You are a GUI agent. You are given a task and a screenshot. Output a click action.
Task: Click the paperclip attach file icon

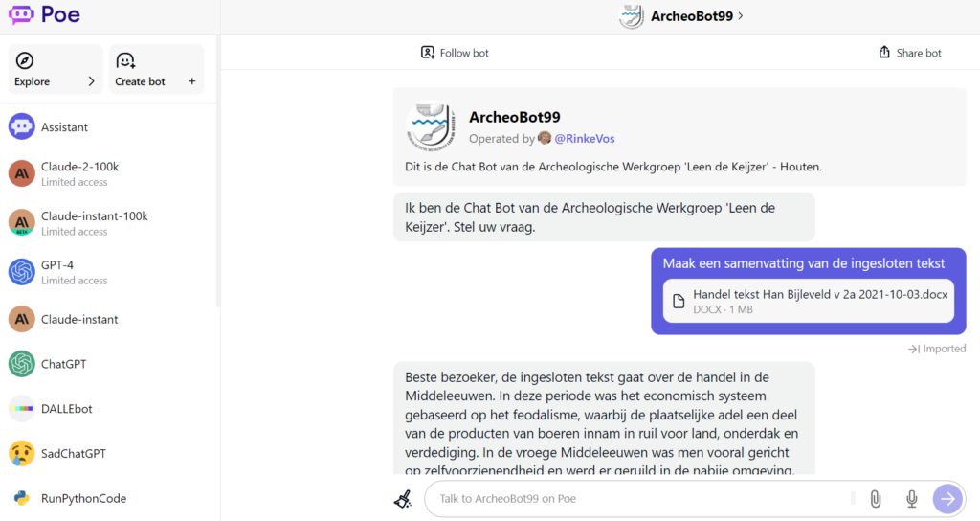tap(875, 498)
